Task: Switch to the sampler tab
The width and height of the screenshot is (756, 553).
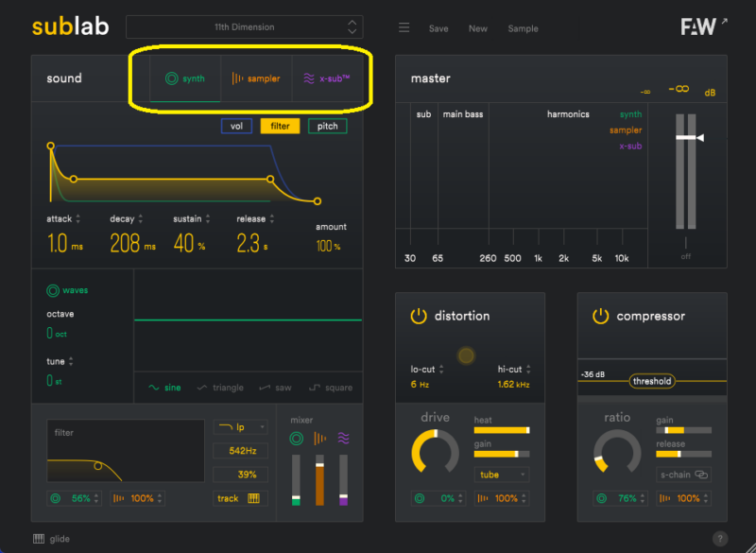Action: tap(256, 78)
